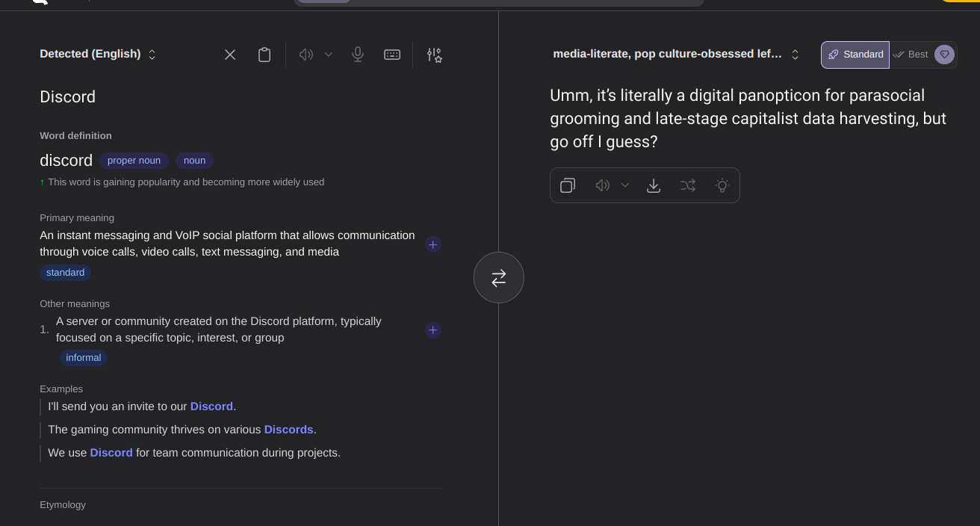This screenshot has width=980, height=526.
Task: Shuffle to get an alternative translation
Action: [x=688, y=185]
